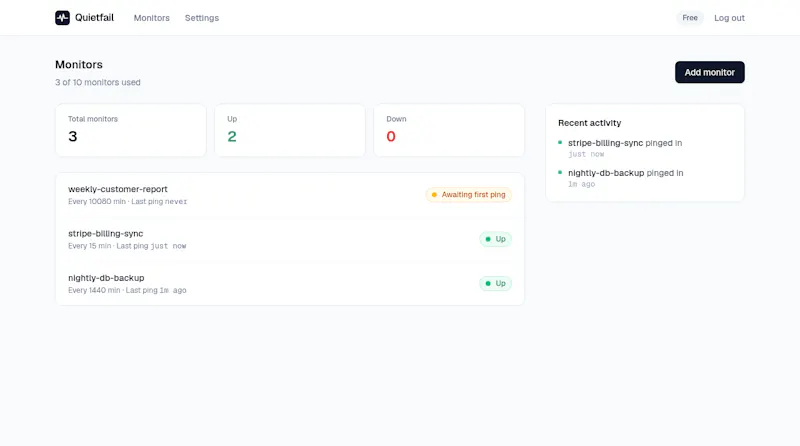Click stripe-billing-sync in Recent activity
800x446 pixels.
[x=605, y=143]
